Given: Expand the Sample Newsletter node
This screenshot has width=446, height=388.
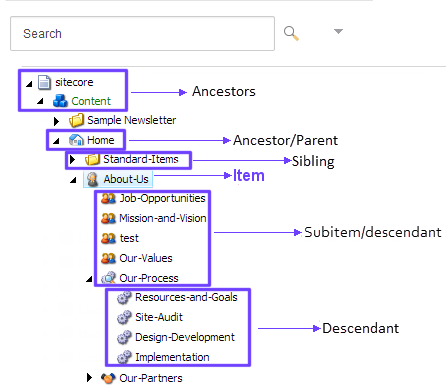Looking at the screenshot, I should click(x=56, y=121).
